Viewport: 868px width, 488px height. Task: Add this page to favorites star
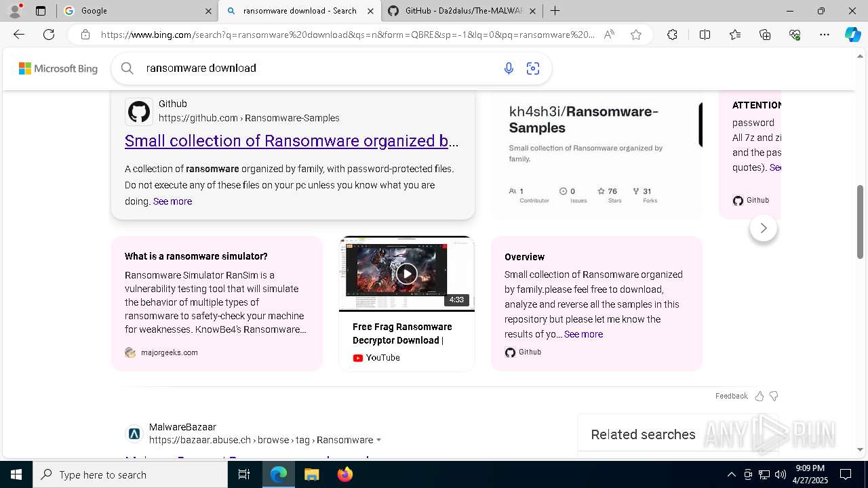click(x=636, y=35)
